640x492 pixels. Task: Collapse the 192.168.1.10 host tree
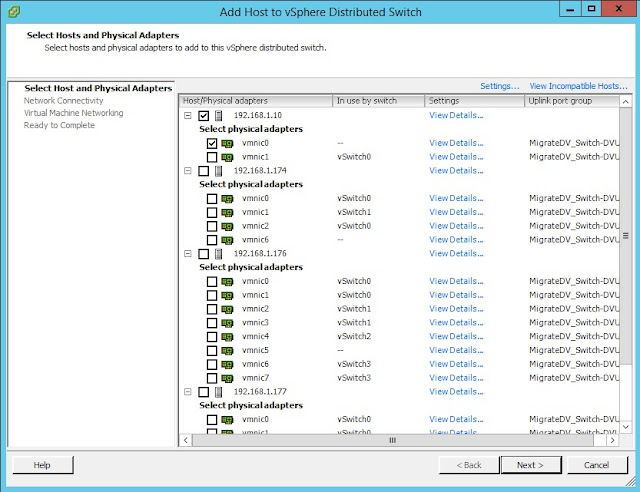click(x=188, y=116)
